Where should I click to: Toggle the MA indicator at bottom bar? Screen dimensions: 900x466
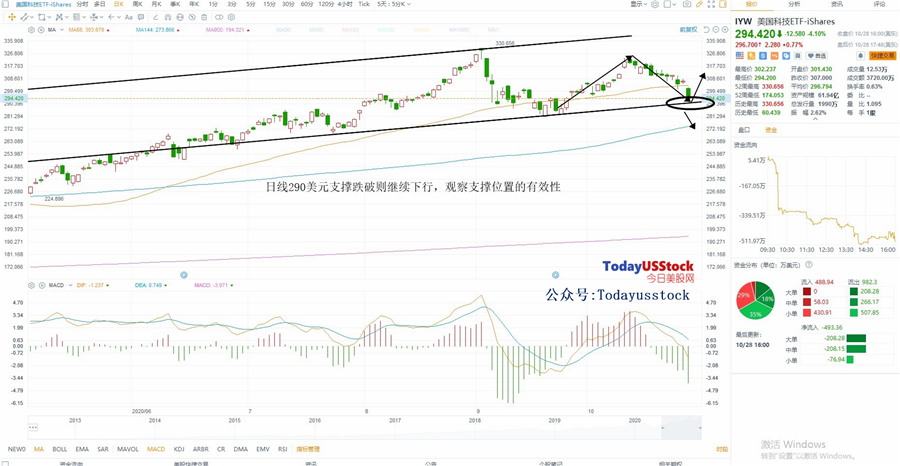click(x=38, y=449)
